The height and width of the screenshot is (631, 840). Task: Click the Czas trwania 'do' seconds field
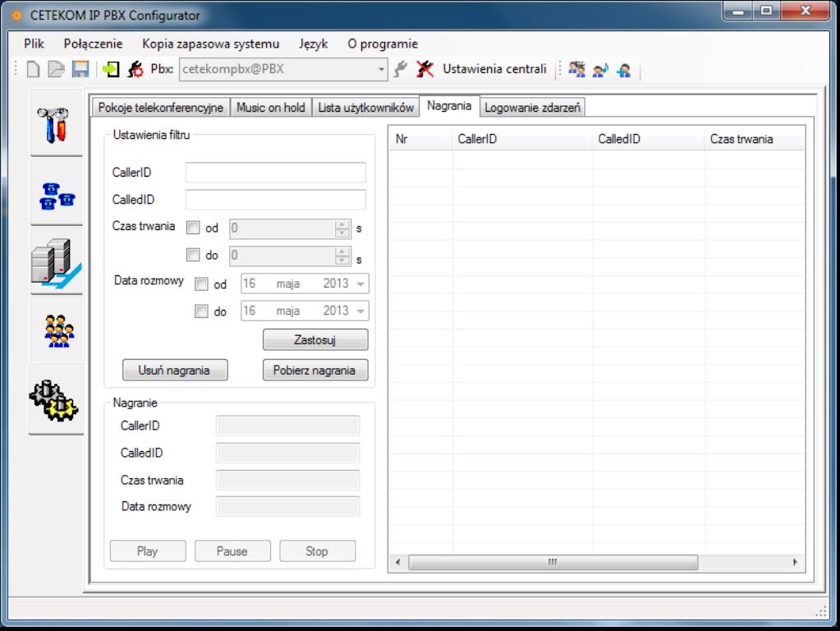click(282, 256)
